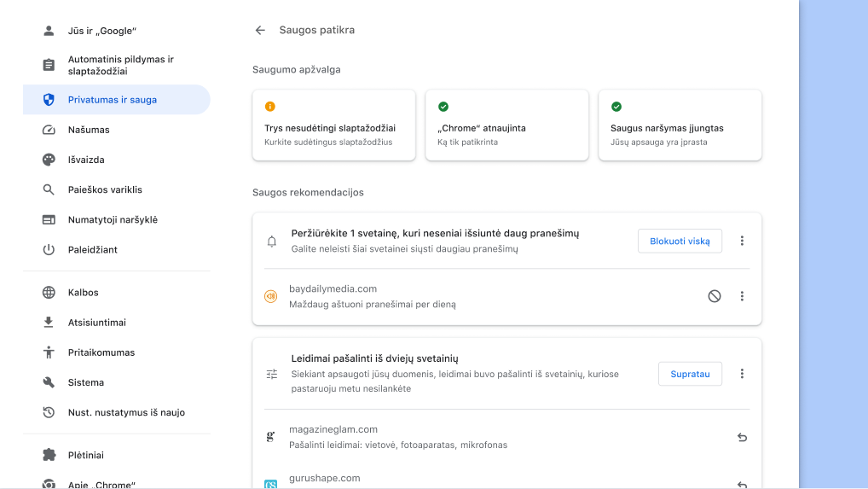The width and height of the screenshot is (868, 489).
Task: Click the download icon beside Atsisiuntimai
Action: [49, 323]
